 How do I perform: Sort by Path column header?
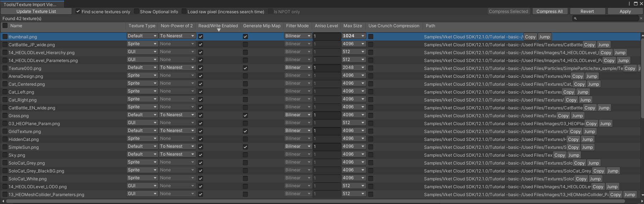[431, 26]
